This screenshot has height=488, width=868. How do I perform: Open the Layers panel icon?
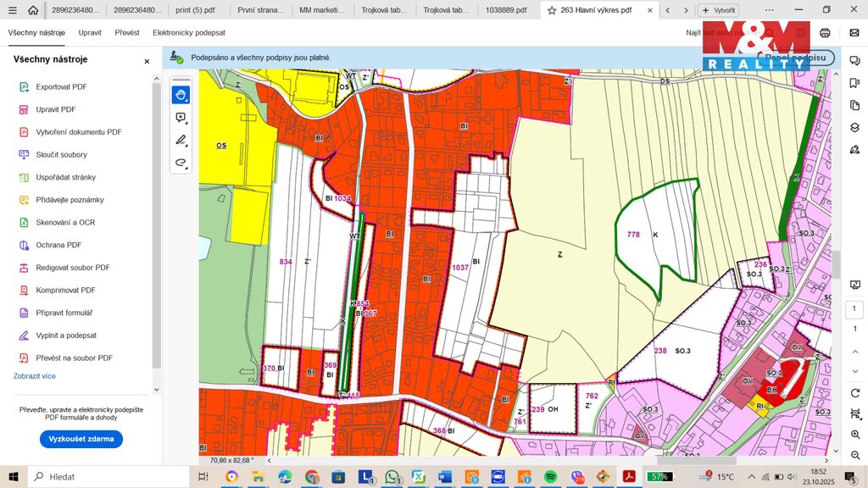coord(854,128)
